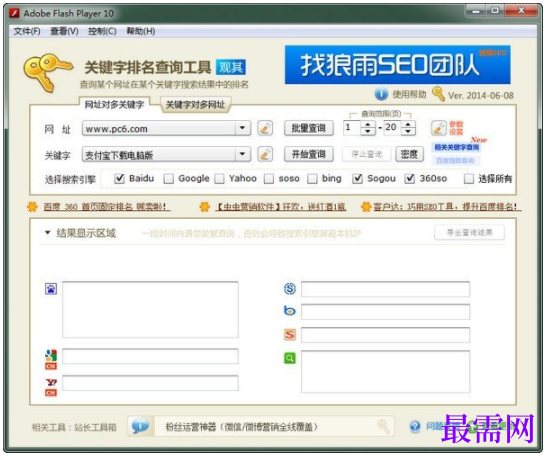Click the bing result icon
Image resolution: width=553 pixels, height=460 pixels.
290,311
